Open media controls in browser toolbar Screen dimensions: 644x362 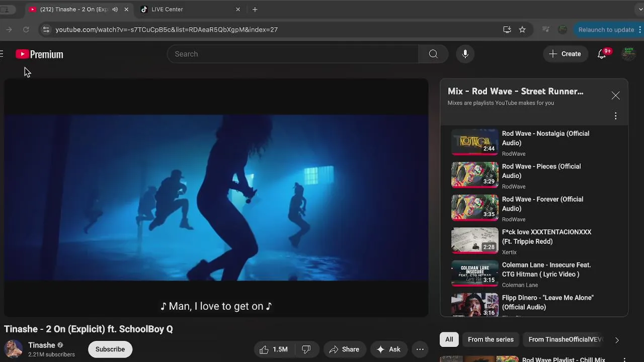point(545,30)
